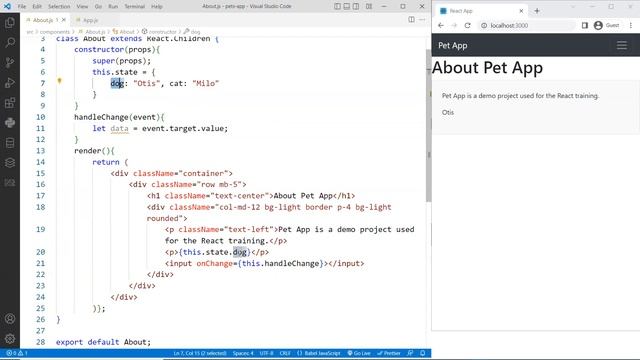The image size is (640, 360).
Task: Click the About.js breadcrumb segment
Action: click(x=91, y=31)
